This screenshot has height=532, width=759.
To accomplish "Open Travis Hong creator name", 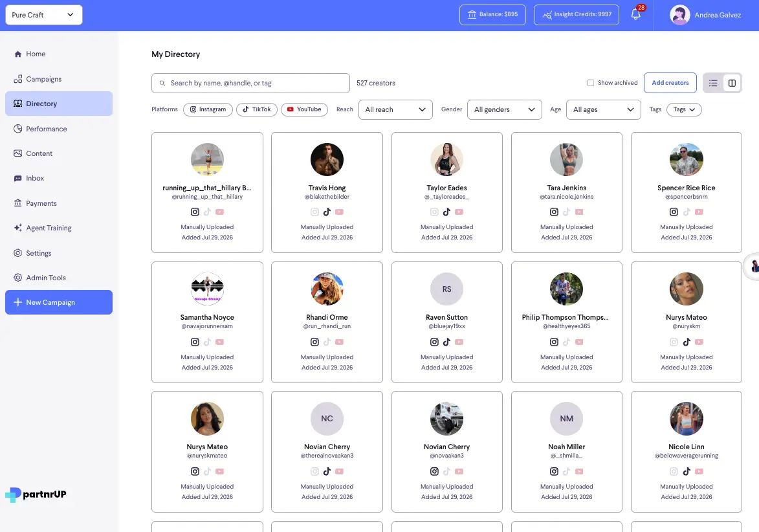I will click(327, 188).
